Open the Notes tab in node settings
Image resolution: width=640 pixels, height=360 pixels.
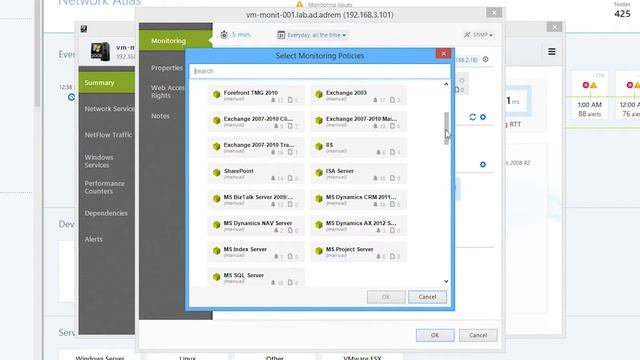[x=160, y=116]
